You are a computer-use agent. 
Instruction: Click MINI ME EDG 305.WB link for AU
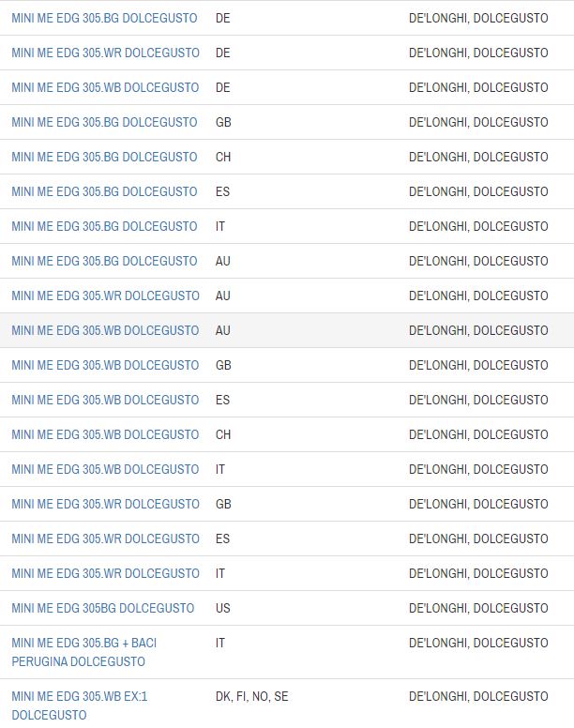tap(105, 330)
